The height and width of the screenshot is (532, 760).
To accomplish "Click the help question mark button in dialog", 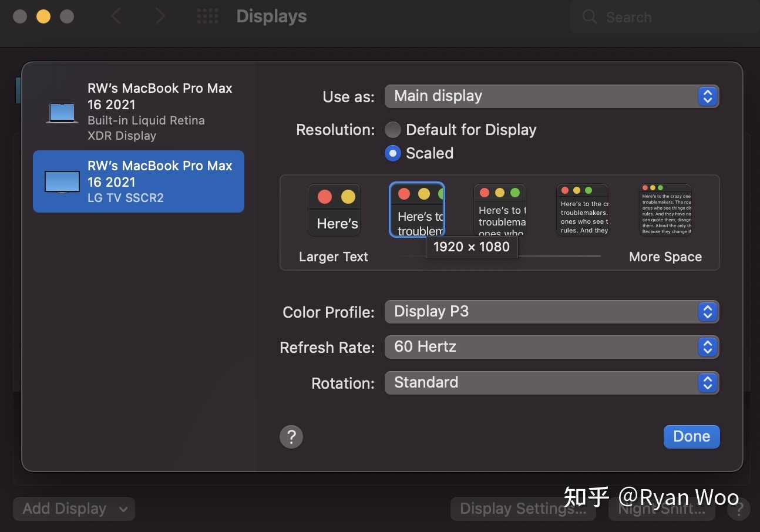I will click(291, 437).
